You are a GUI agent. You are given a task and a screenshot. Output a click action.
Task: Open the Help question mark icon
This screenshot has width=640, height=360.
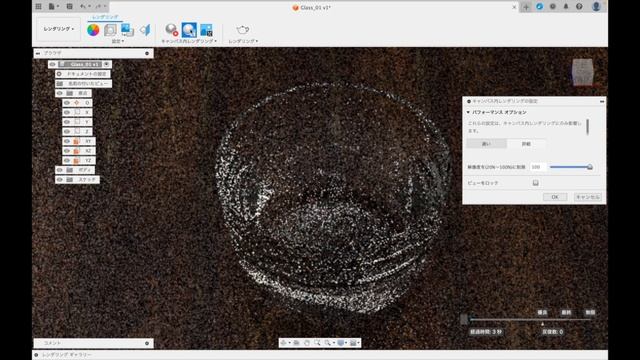click(579, 7)
